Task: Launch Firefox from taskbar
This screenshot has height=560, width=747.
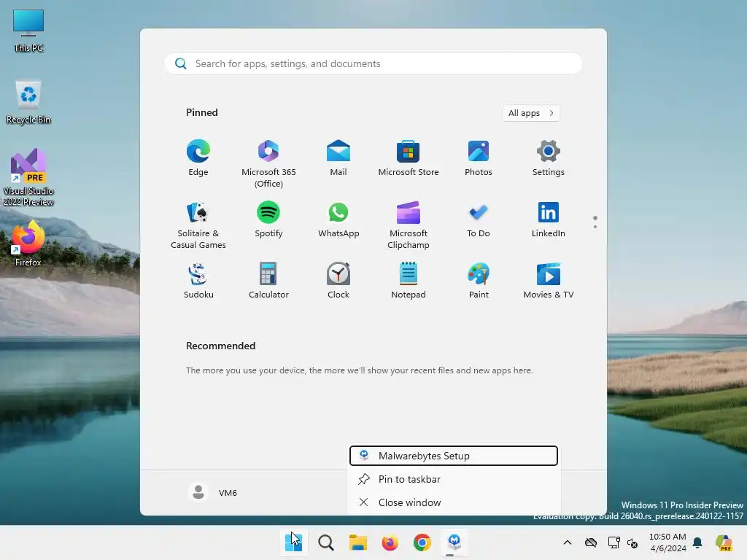Action: [x=390, y=542]
